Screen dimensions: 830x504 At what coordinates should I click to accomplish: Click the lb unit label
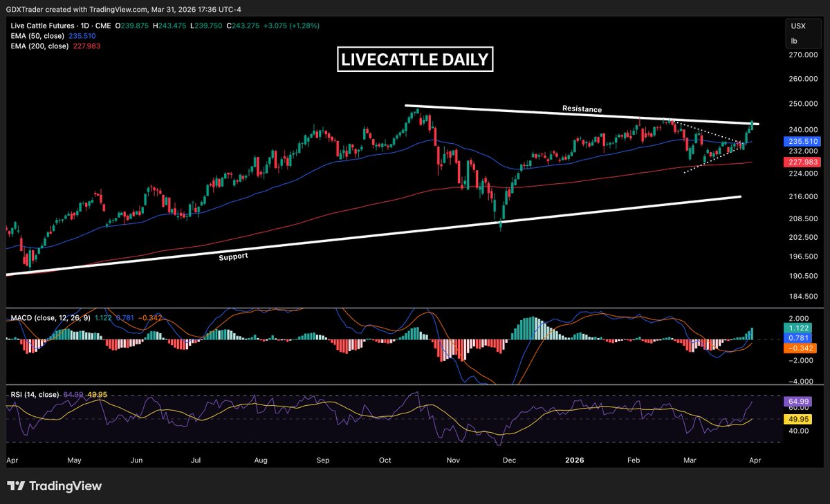pos(795,41)
